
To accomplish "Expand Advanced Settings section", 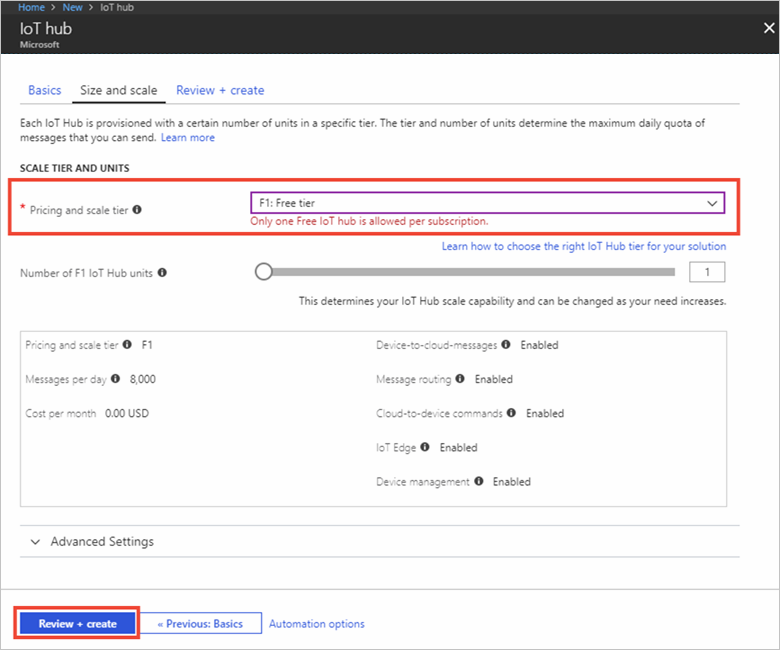I will (92, 541).
